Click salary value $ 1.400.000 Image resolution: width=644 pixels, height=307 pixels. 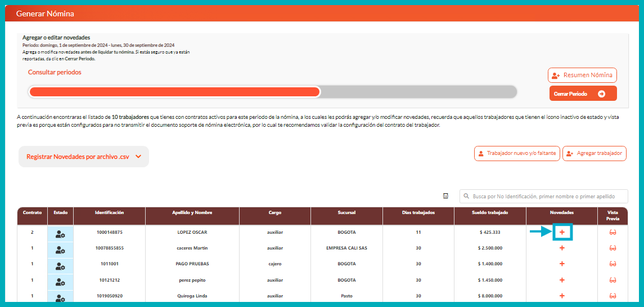pyautogui.click(x=490, y=264)
